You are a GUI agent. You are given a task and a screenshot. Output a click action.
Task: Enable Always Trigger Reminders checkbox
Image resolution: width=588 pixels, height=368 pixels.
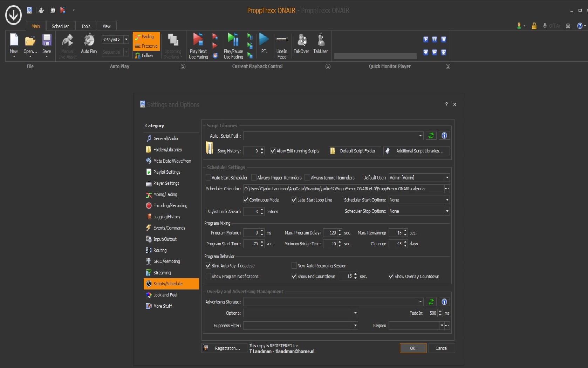[254, 178]
